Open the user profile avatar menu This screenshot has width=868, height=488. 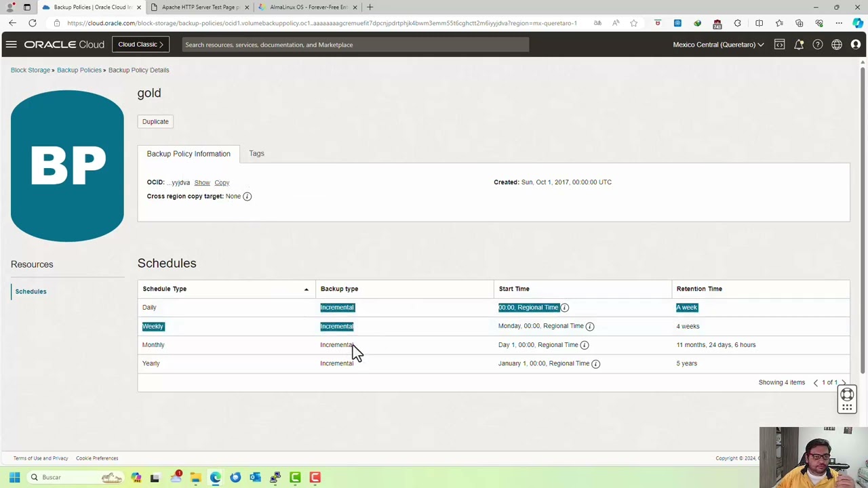tap(856, 45)
